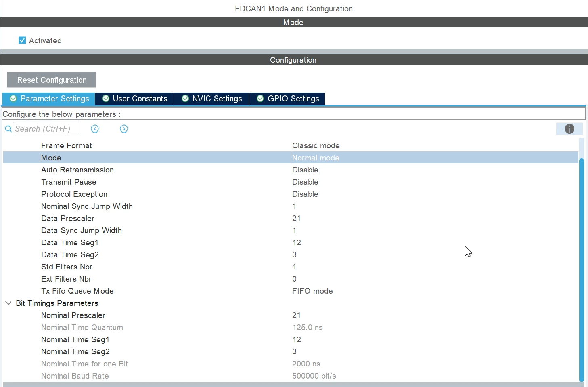Open the Mode Normal mode dropdown
Viewport: 588px width, 387px height.
[x=316, y=158]
